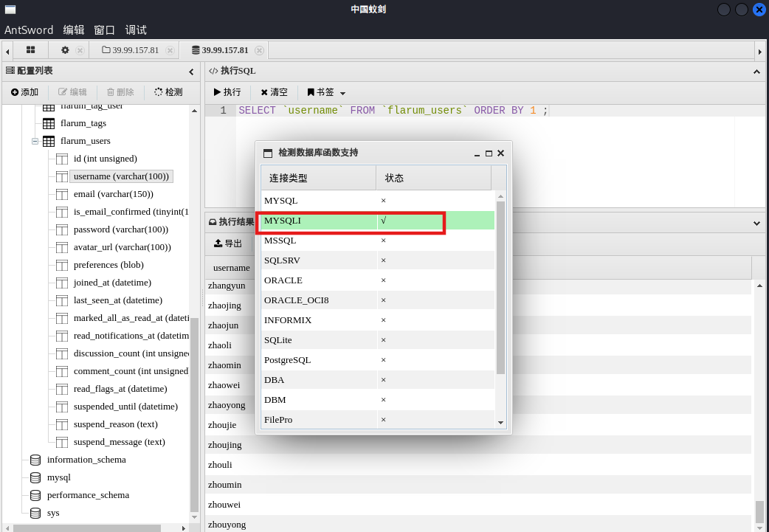The width and height of the screenshot is (769, 532).
Task: Collapse the 执行SQL panel
Action: click(x=756, y=72)
